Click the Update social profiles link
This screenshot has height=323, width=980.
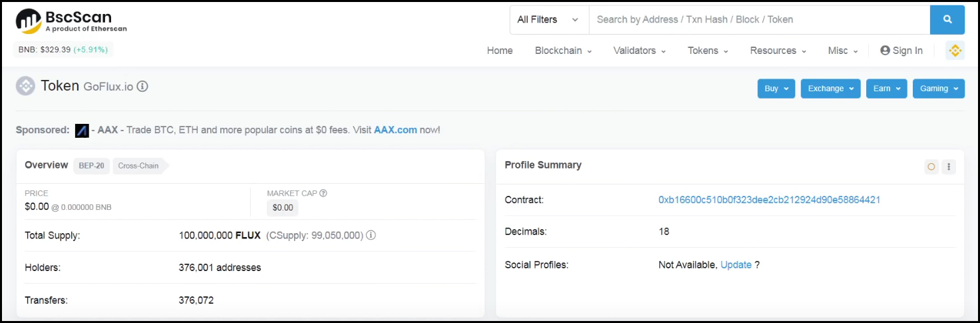click(x=736, y=265)
